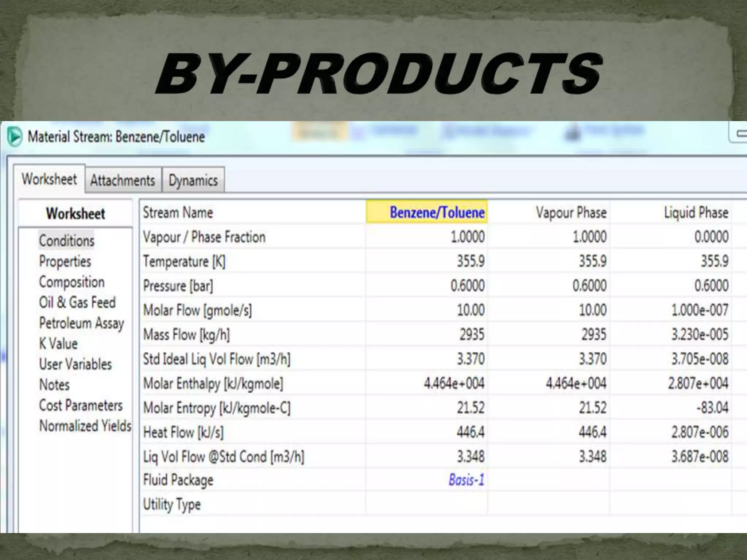The height and width of the screenshot is (560, 747).
Task: Select liquid phase mass flow 3.230e-005
Action: [x=700, y=334]
